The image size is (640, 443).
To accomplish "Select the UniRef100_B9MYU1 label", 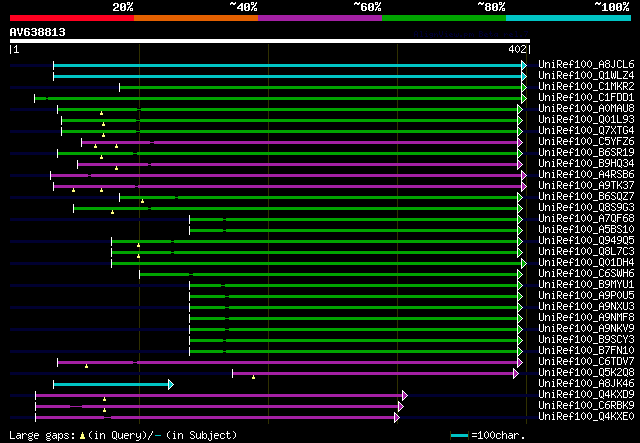I will coord(586,285).
